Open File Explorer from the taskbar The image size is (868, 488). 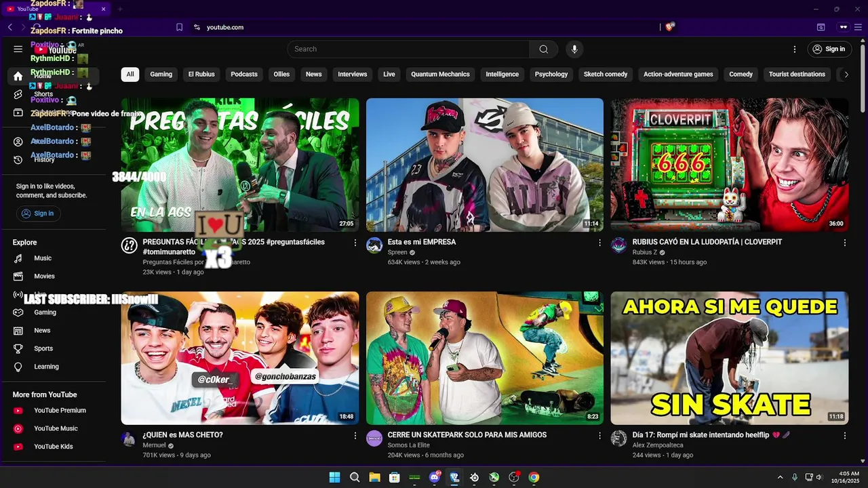click(374, 477)
